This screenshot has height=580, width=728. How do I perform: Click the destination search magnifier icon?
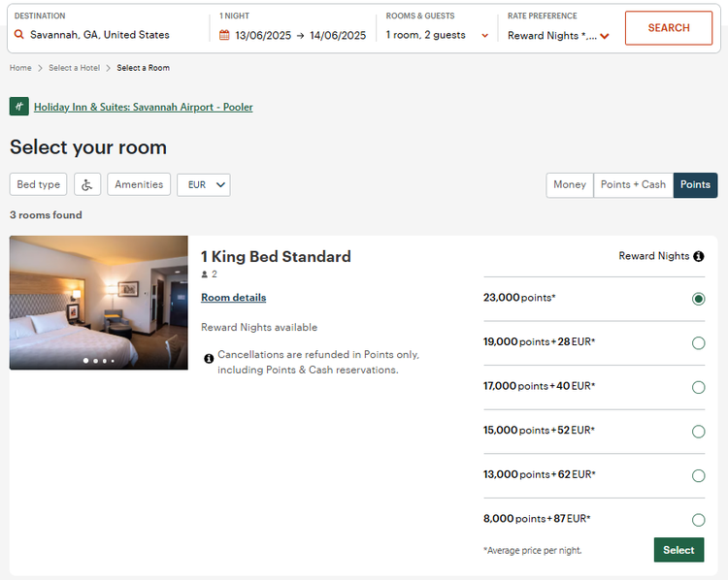click(18, 34)
